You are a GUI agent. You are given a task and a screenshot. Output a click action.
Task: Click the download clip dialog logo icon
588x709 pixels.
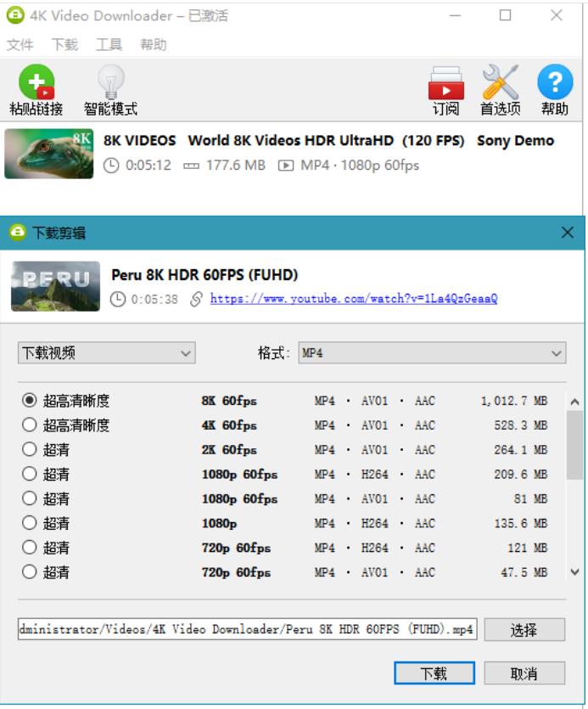pyautogui.click(x=17, y=233)
